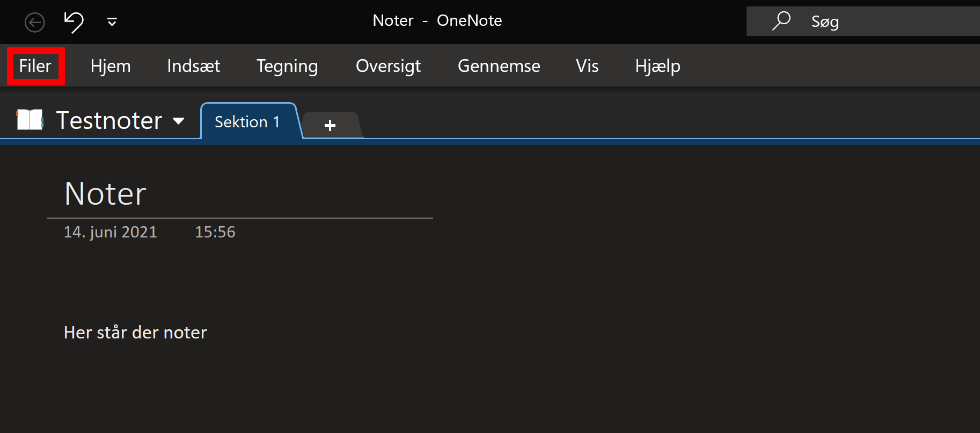Open the Gennemse ribbon tab
The height and width of the screenshot is (433, 980).
click(x=499, y=66)
